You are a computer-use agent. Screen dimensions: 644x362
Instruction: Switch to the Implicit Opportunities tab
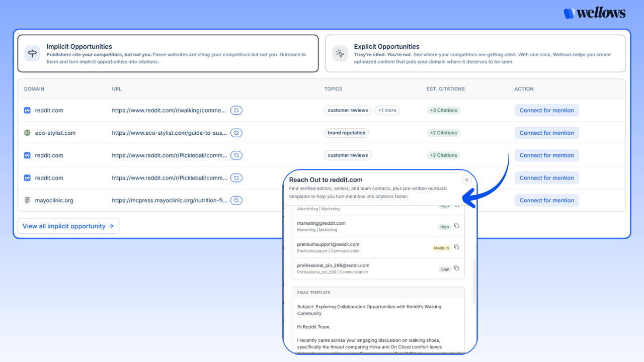click(x=168, y=53)
